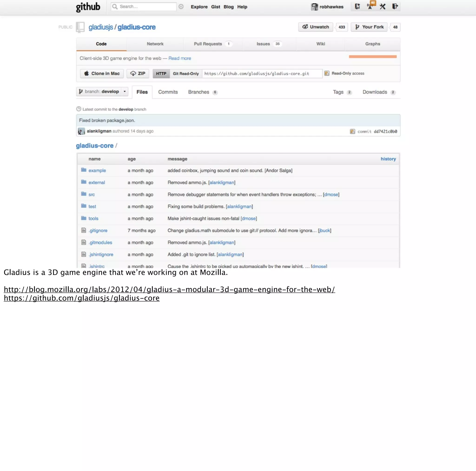Select the Git Read-Only protocol option
Viewport: 476px width, 471px height.
[x=186, y=73]
